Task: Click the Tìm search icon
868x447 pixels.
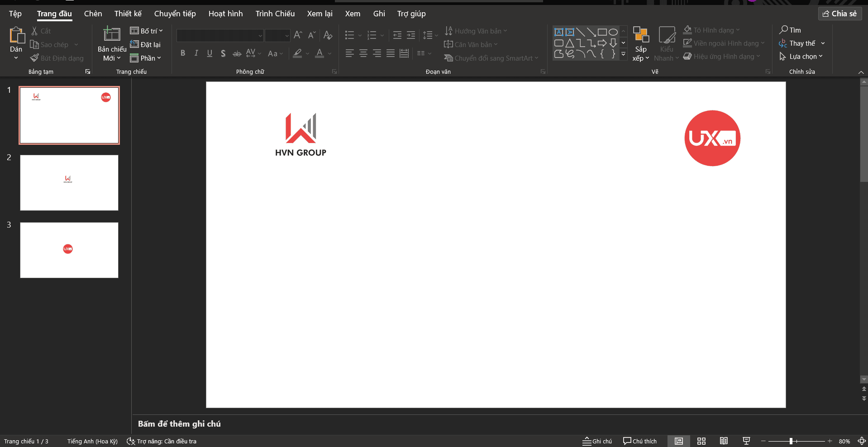Action: tap(784, 30)
